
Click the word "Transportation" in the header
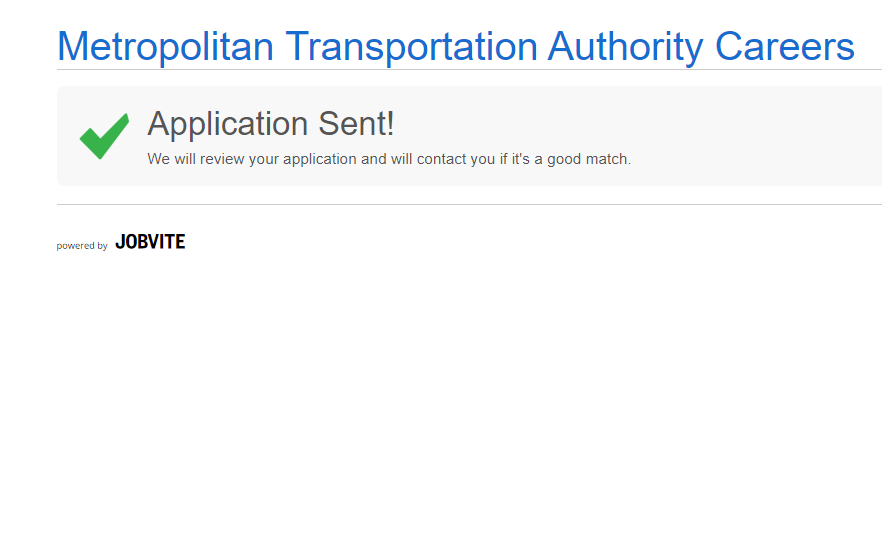coord(411,47)
